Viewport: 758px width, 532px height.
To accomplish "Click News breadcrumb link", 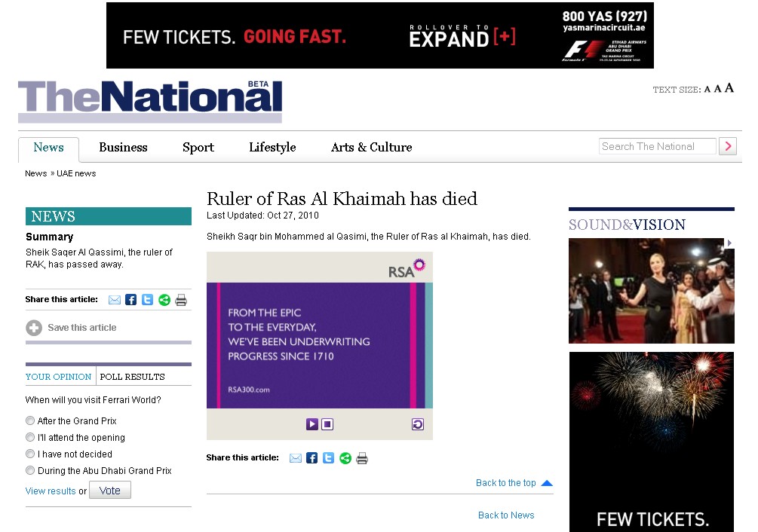I will (x=35, y=173).
